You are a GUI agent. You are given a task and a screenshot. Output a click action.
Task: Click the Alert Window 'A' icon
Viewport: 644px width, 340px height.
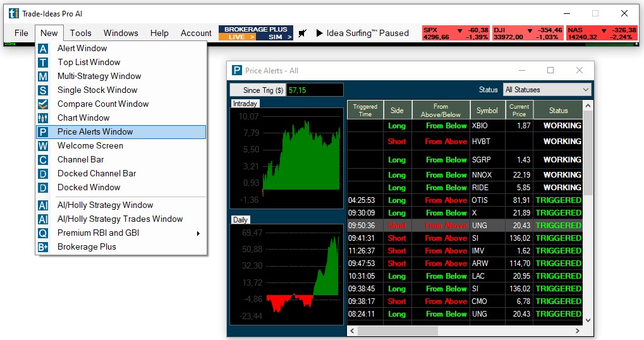(x=43, y=49)
